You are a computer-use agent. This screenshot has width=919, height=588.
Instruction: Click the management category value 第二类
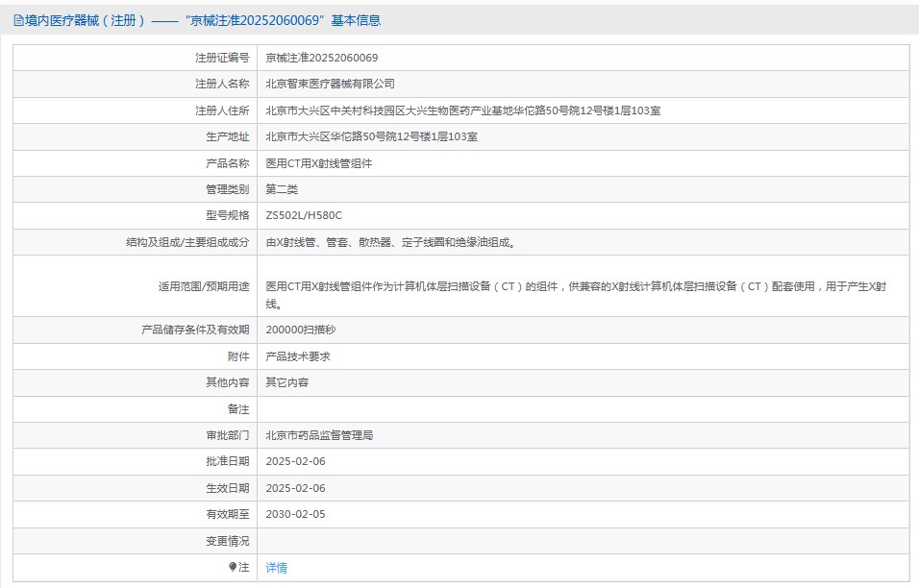pyautogui.click(x=282, y=189)
